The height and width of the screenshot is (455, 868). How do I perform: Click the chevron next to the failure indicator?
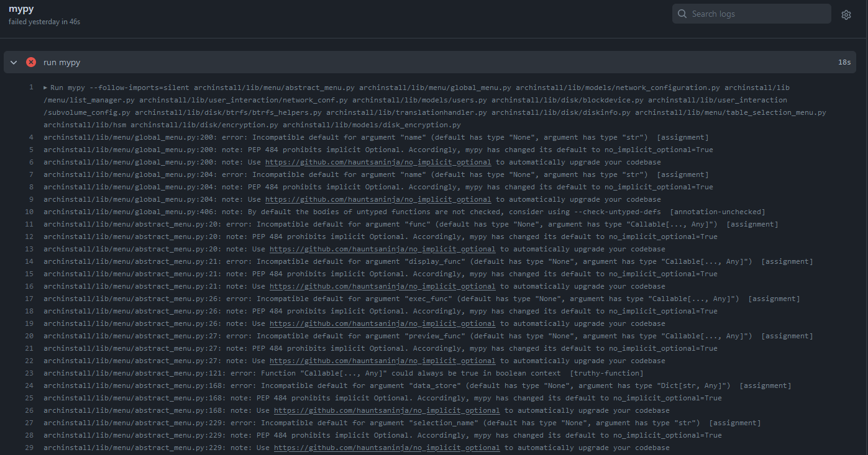(x=13, y=62)
